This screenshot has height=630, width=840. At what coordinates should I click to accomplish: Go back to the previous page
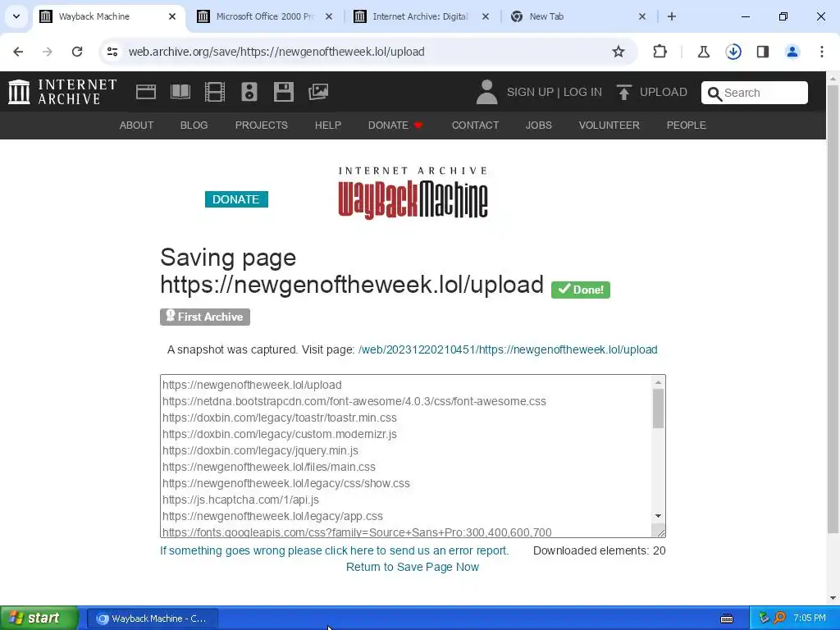pos(18,52)
